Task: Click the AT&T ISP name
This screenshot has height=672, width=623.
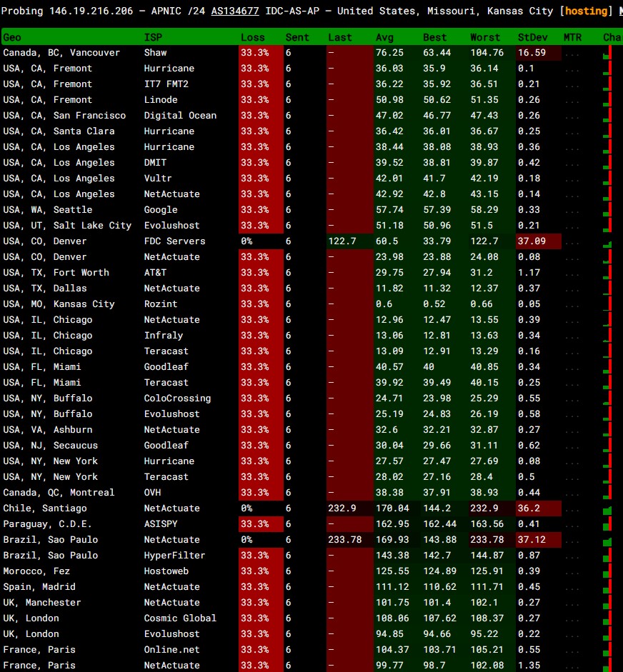Action: (x=155, y=273)
